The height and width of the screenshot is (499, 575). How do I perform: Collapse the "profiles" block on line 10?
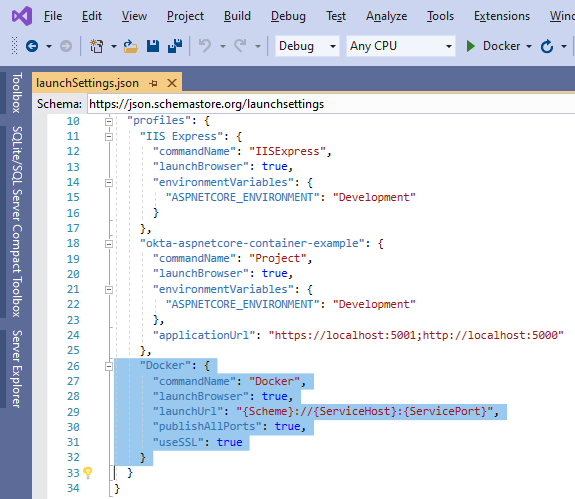click(x=109, y=121)
